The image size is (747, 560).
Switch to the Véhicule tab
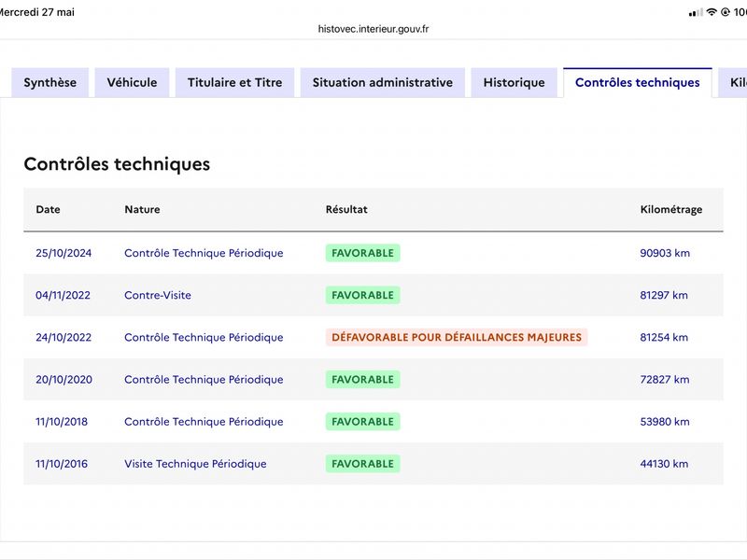click(132, 82)
